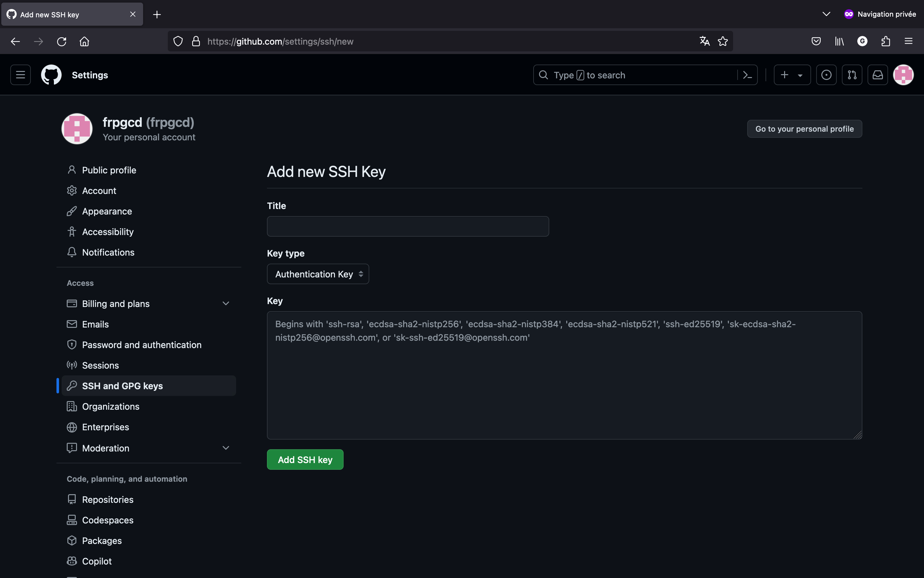Click the Navigation privée indicator
This screenshot has height=578, width=924.
(880, 14)
